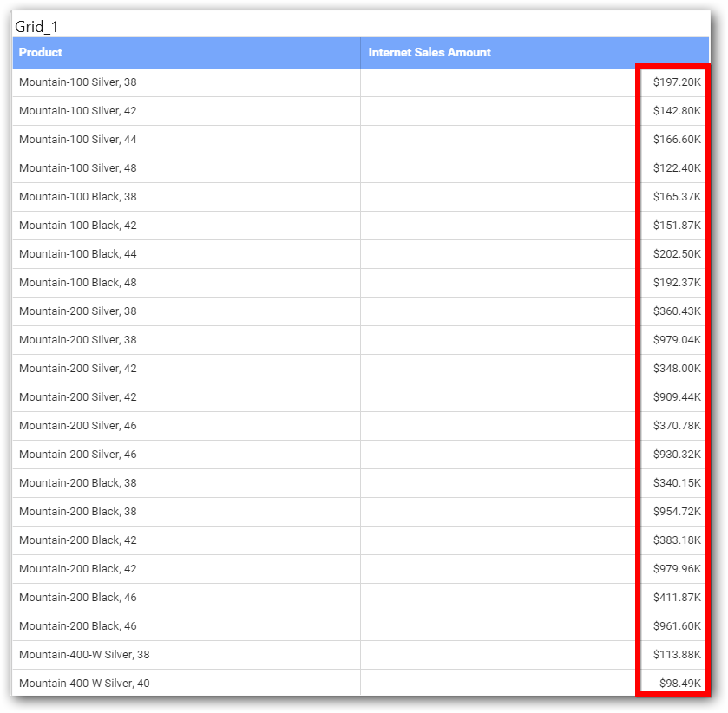This screenshot has width=728, height=713.
Task: Click the Mountain-100 Silver, 44 row label
Action: tap(78, 140)
